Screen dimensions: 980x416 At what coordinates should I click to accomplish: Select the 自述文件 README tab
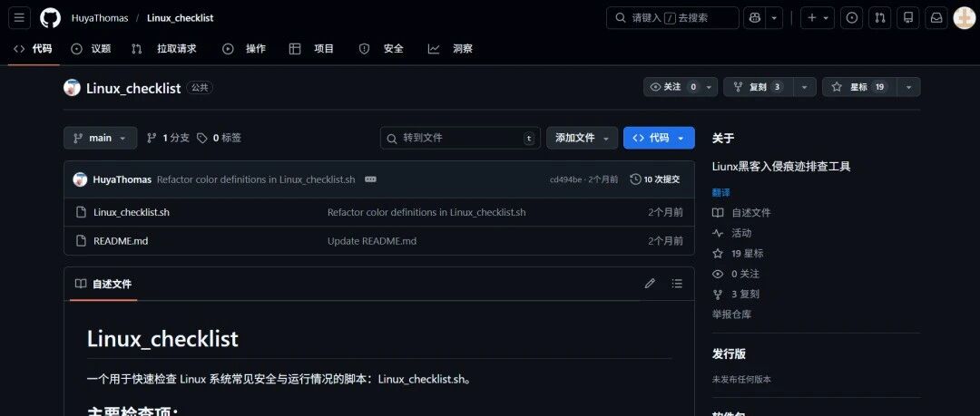[103, 285]
